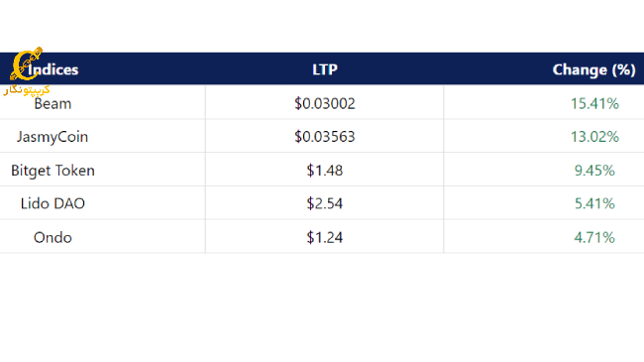Open the Beam row name
The height and width of the screenshot is (362, 644).
53,104
